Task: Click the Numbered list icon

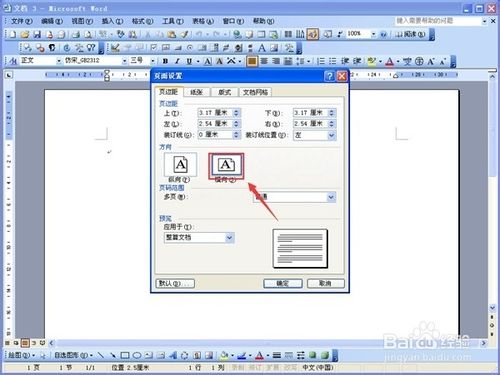Action: (320, 61)
